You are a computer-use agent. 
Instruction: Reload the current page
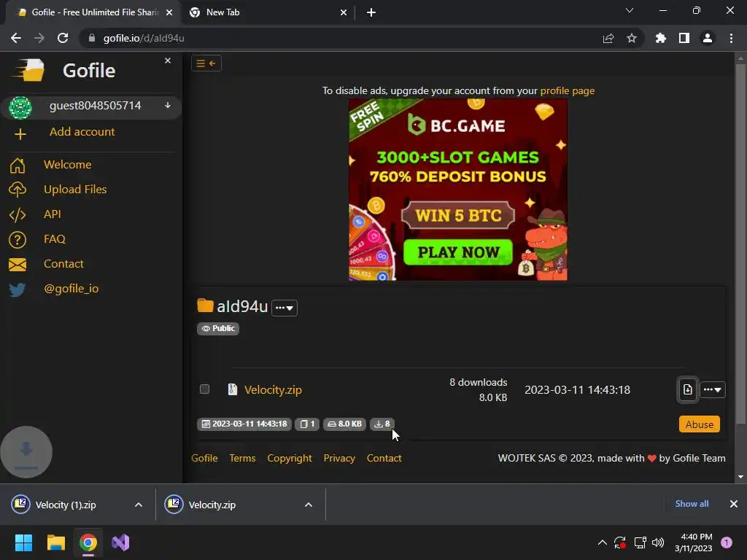(x=63, y=38)
